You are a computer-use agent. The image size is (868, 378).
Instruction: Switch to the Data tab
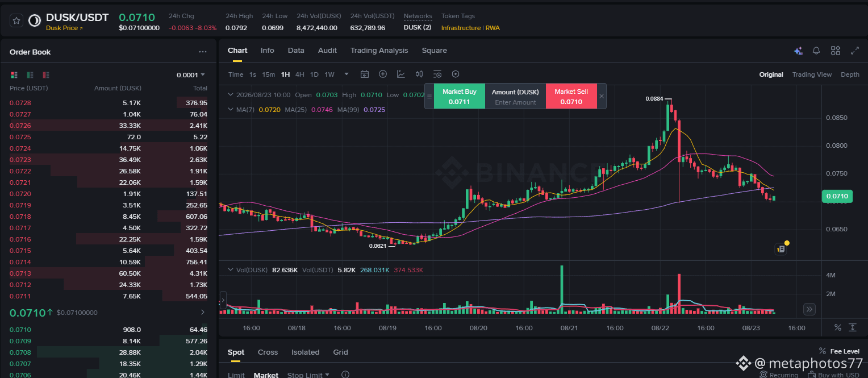pyautogui.click(x=296, y=51)
